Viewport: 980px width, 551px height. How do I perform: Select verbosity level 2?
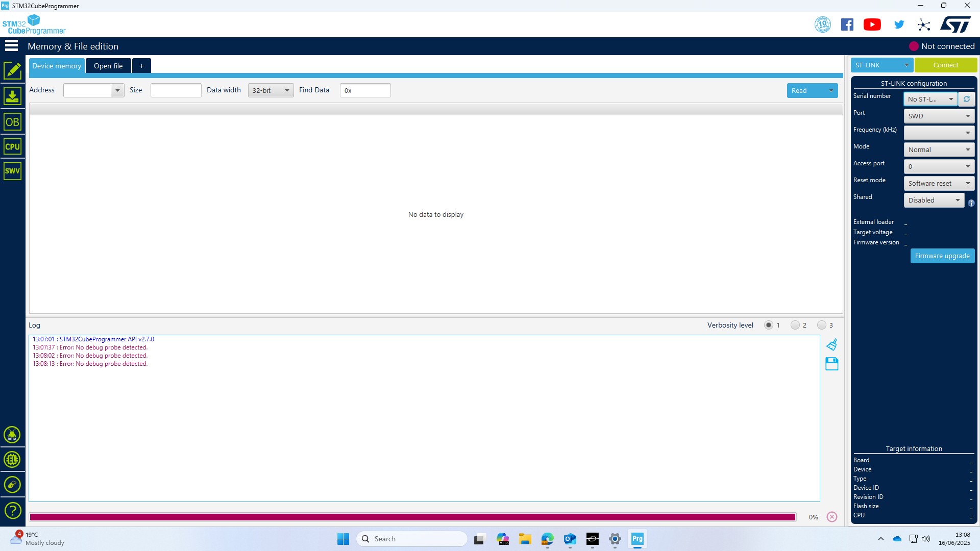795,325
